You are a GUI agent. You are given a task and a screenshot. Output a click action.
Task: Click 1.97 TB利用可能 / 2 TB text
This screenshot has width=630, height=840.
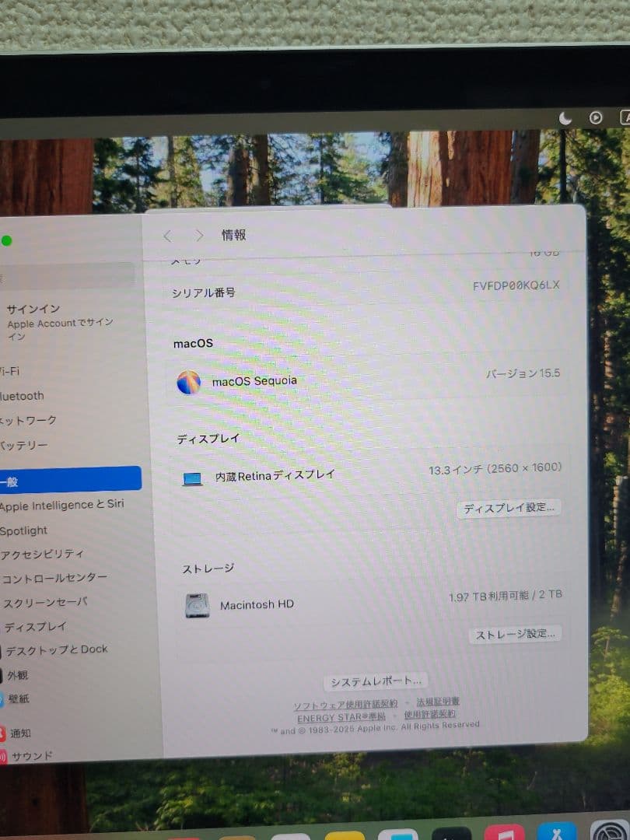[506, 595]
